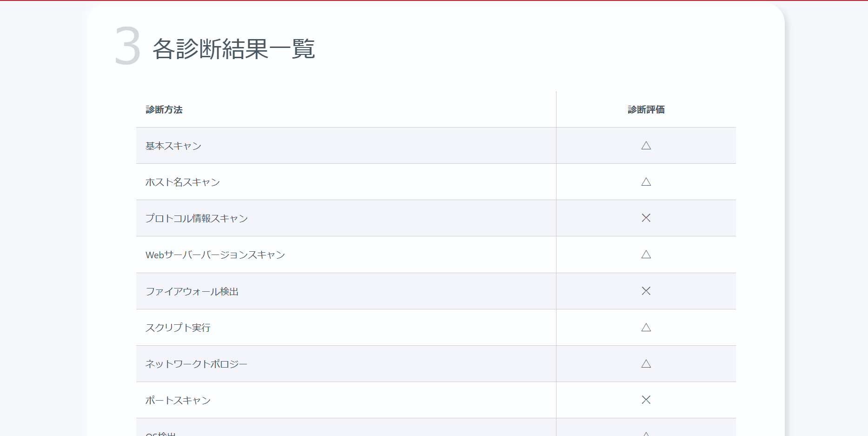Select the プロトコル情報スキャン row label
The width and height of the screenshot is (868, 436).
pos(197,219)
